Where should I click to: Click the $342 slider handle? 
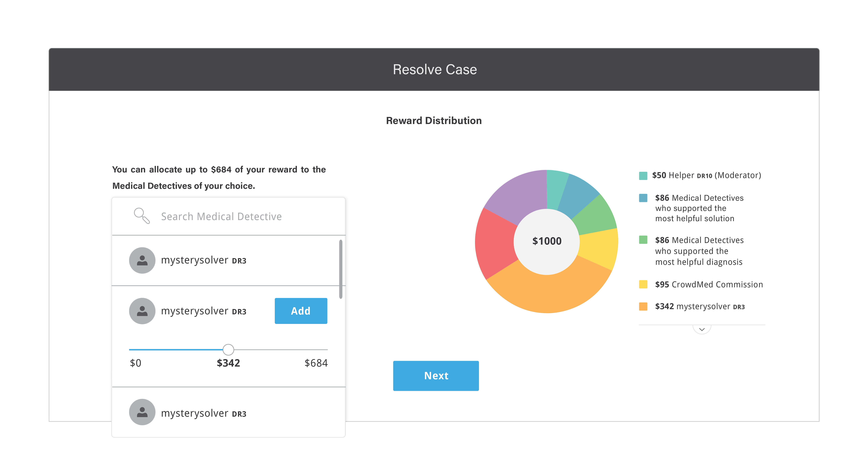pyautogui.click(x=228, y=350)
